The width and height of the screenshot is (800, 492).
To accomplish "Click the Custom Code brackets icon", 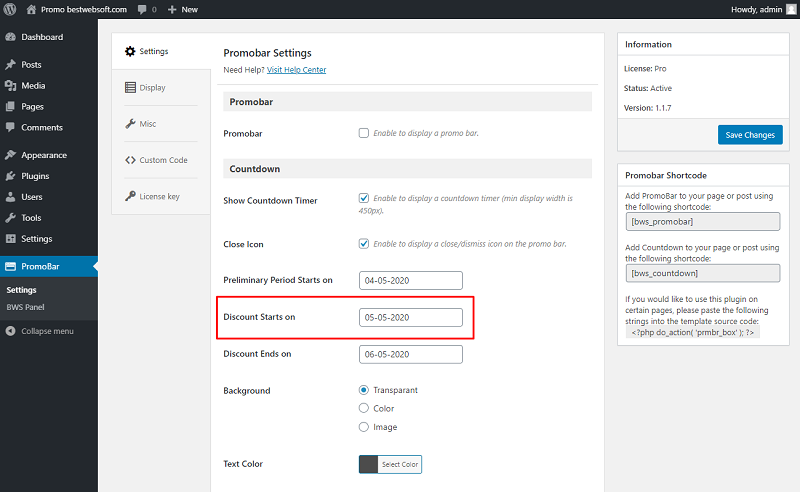I will [130, 160].
